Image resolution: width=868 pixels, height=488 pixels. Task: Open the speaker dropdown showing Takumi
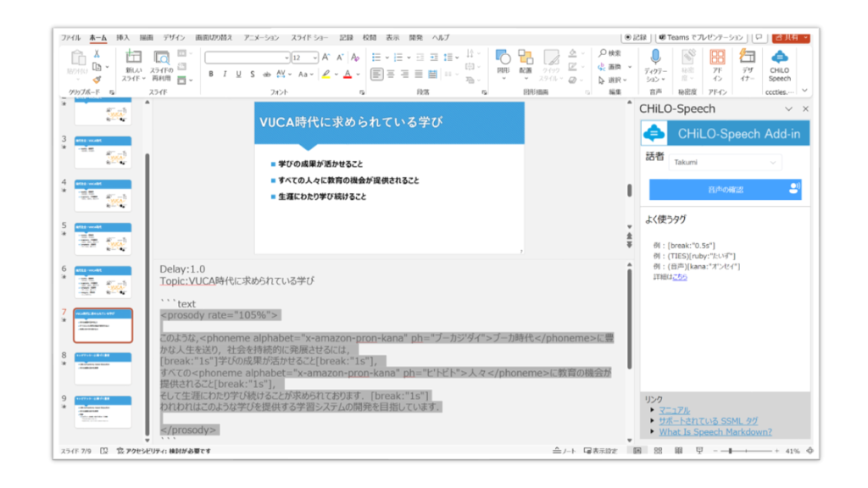tap(726, 161)
